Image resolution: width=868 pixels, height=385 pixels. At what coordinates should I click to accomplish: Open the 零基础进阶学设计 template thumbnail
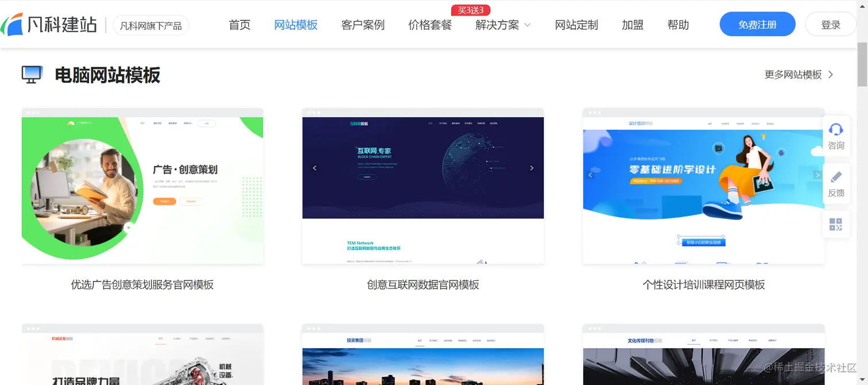[x=704, y=186]
